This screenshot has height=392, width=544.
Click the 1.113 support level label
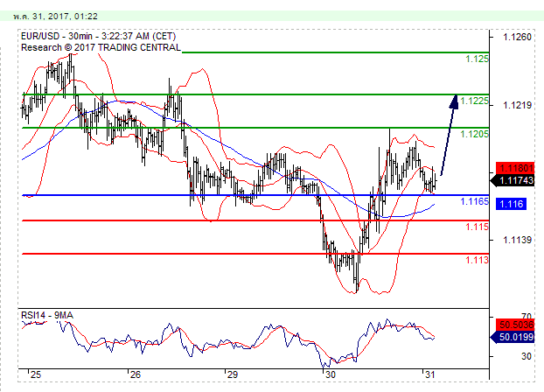point(477,260)
